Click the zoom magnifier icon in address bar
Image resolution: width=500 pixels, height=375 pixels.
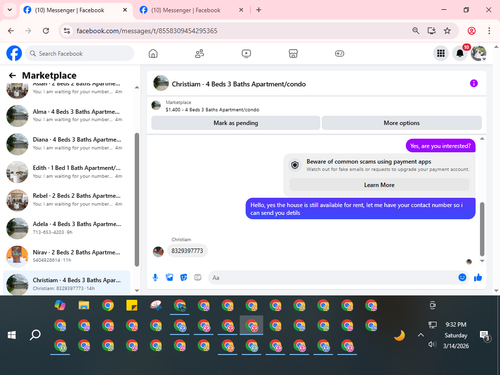[x=416, y=31]
